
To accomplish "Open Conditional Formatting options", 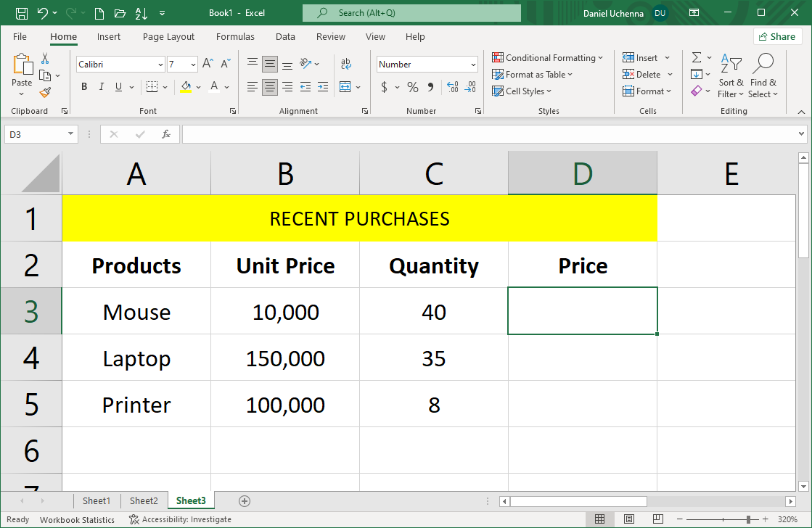I will [x=548, y=57].
